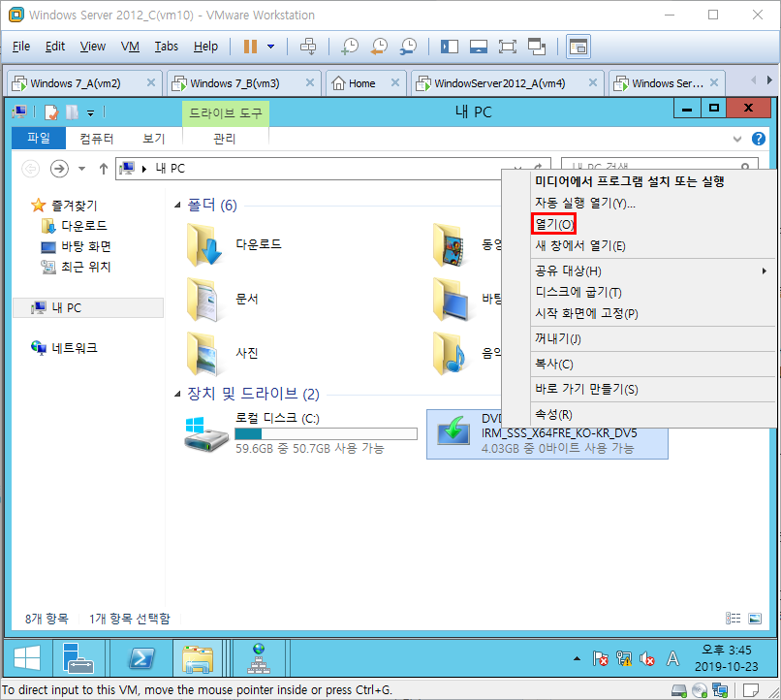Open the 보기 ribbon tab
The width and height of the screenshot is (781, 700).
[153, 138]
